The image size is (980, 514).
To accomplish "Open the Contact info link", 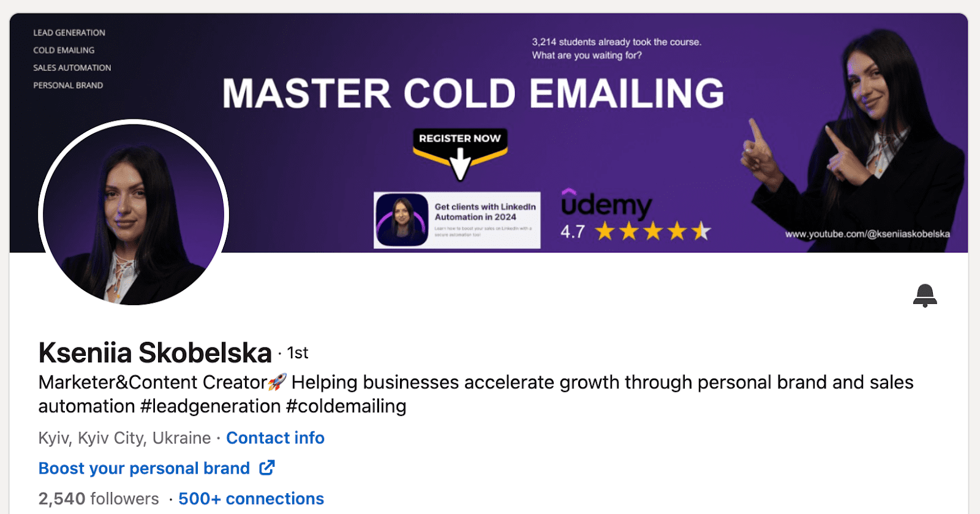I will coord(275,438).
